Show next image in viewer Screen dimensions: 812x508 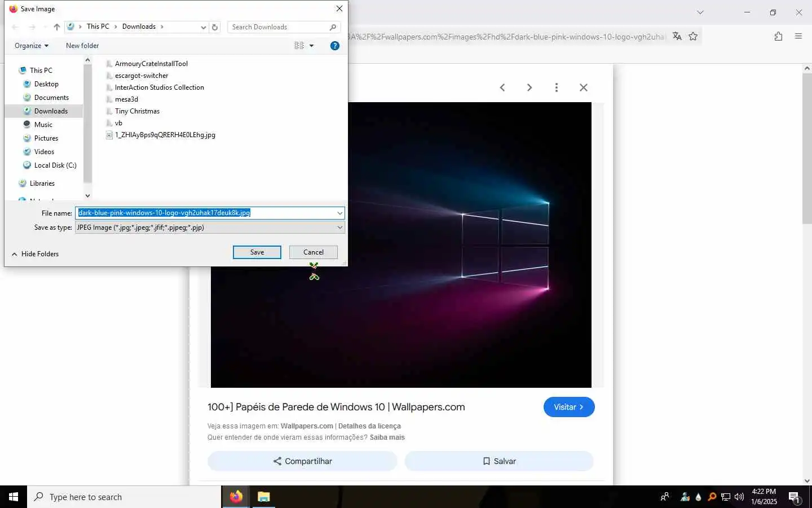pyautogui.click(x=529, y=87)
